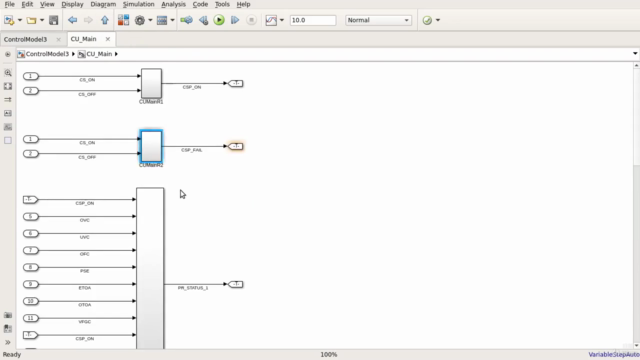Open the New Model dropdown arrow
This screenshot has width=640, height=360.
coord(19,20)
